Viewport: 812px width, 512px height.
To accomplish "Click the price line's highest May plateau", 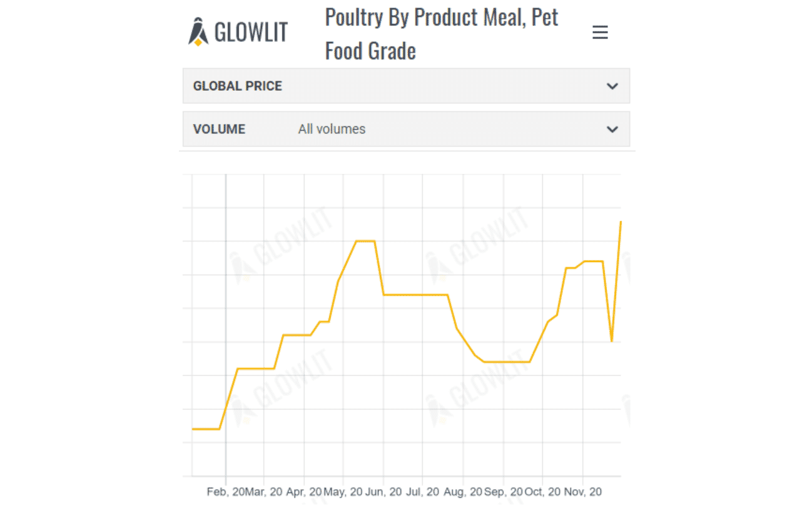I will click(x=365, y=241).
